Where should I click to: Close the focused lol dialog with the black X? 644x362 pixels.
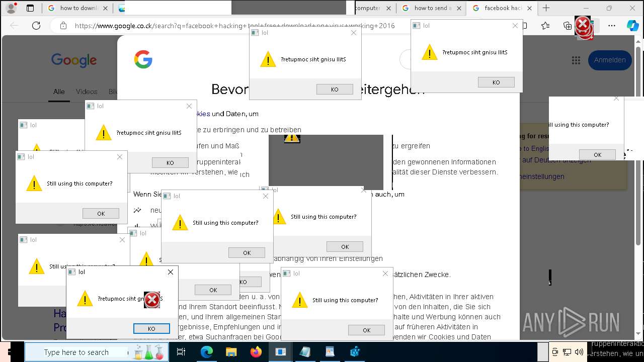coord(170,272)
